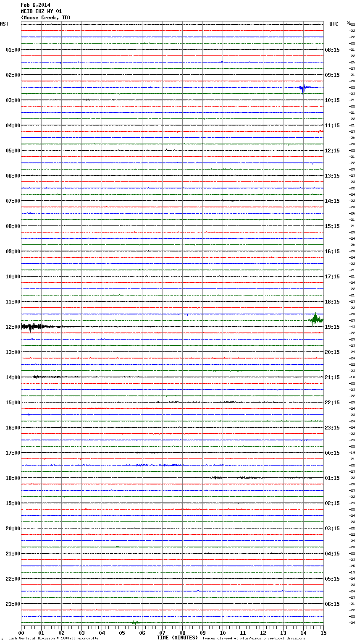Image resolution: width=357 pixels, height=644 pixels.
Task: Click the "11:00" MST hour label
Action: (x=13, y=302)
